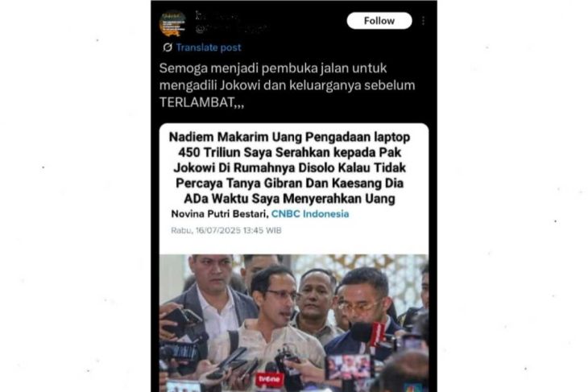Click the translate icon beside Translate post

click(168, 47)
